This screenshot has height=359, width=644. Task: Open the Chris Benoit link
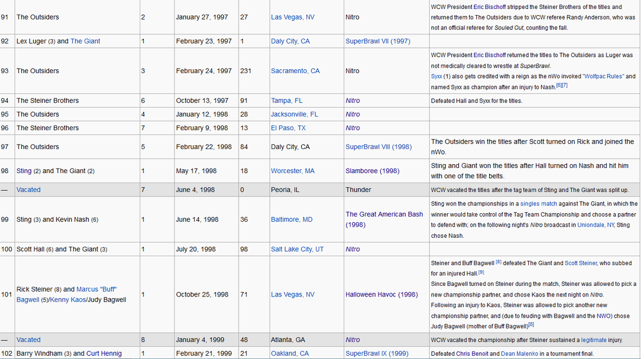click(x=472, y=353)
